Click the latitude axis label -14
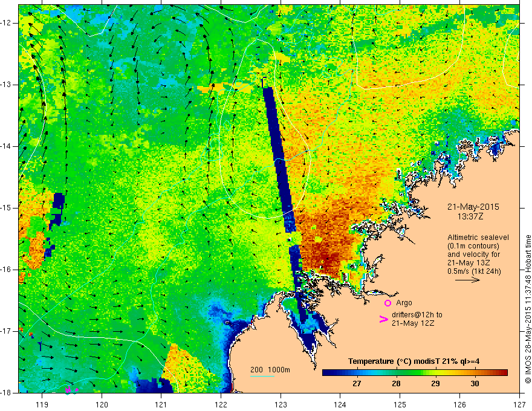The height and width of the screenshot is (411, 532). click(7, 146)
